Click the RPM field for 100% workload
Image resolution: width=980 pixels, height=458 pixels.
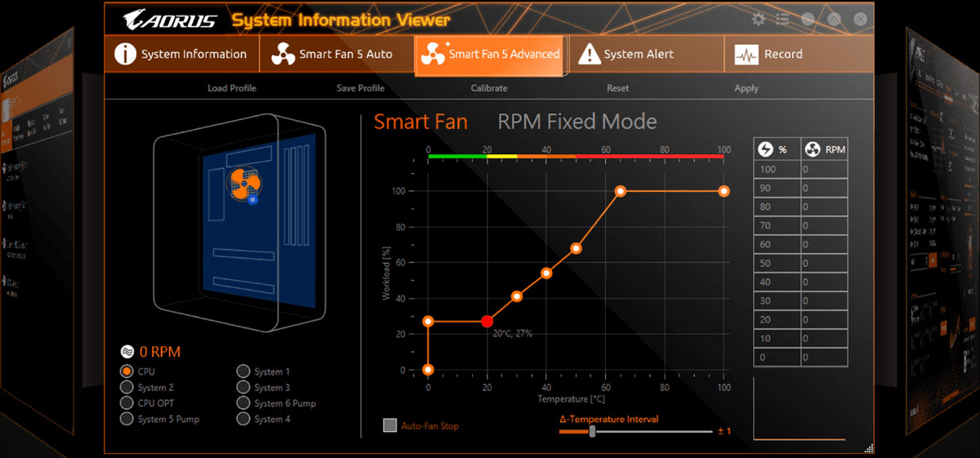[823, 170]
